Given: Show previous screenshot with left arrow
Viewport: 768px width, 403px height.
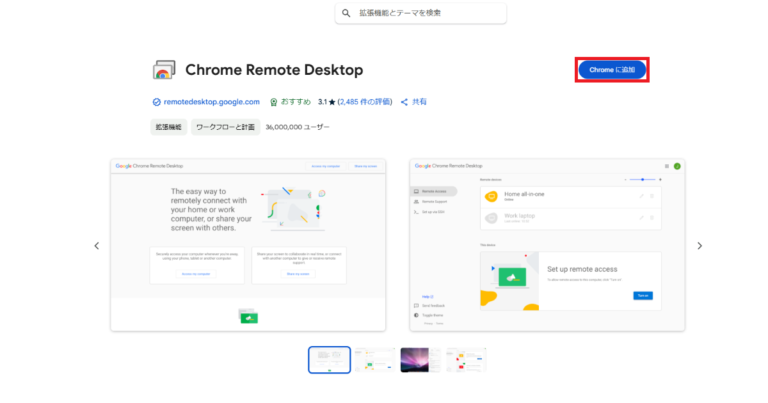Looking at the screenshot, I should click(96, 246).
